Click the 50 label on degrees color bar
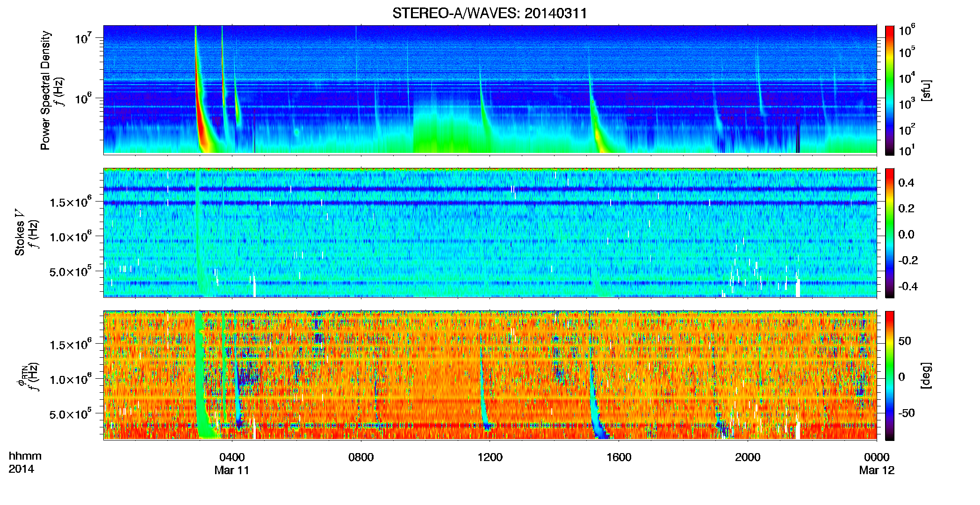The image size is (980, 505). [905, 341]
